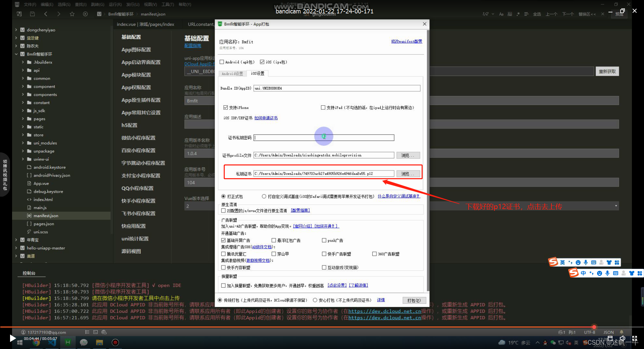Toggle 基础开屏广告 checkbox
The width and height of the screenshot is (644, 349).
[223, 240]
